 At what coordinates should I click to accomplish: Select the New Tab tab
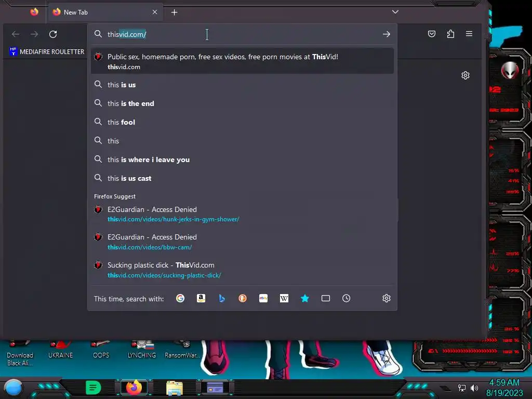point(105,12)
